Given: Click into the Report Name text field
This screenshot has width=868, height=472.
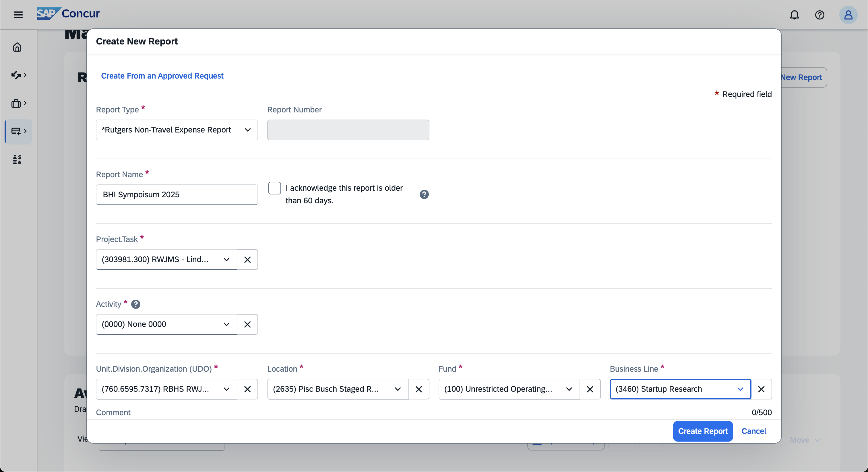Looking at the screenshot, I should 177,194.
